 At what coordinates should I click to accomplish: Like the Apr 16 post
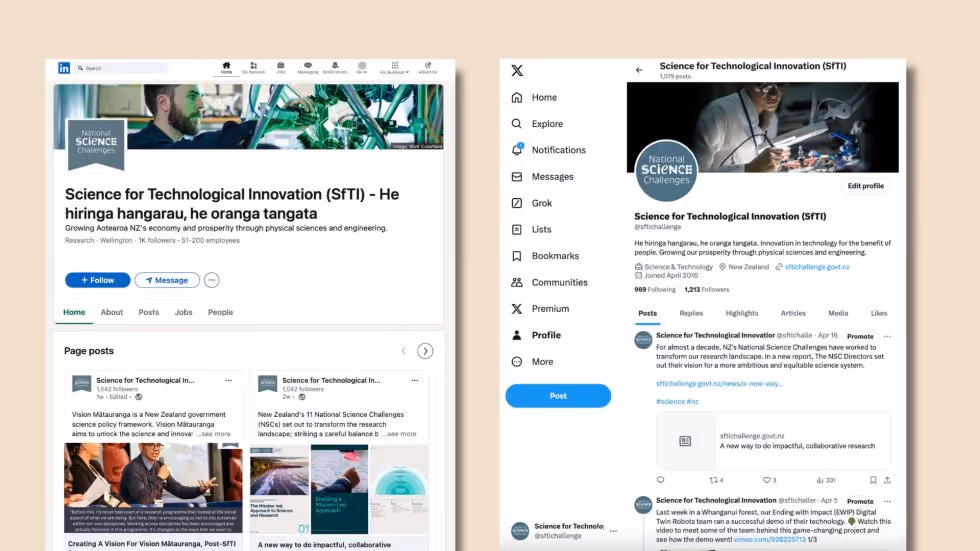click(769, 480)
